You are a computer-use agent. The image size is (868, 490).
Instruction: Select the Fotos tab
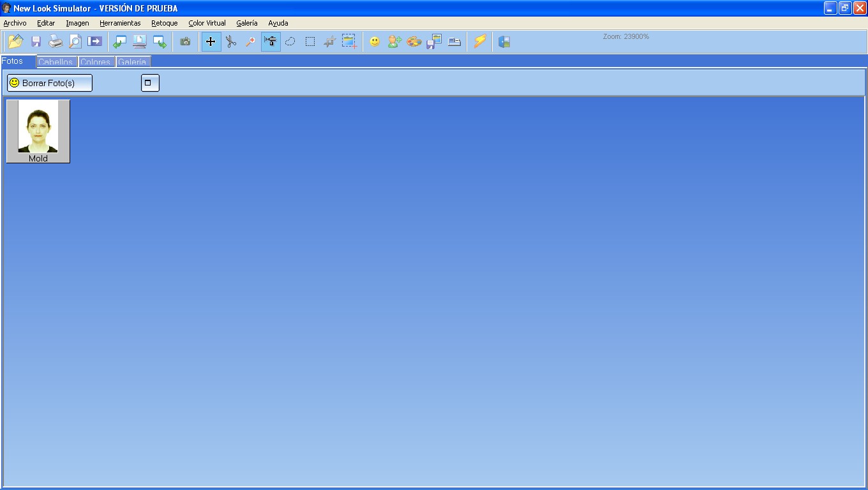[17, 61]
